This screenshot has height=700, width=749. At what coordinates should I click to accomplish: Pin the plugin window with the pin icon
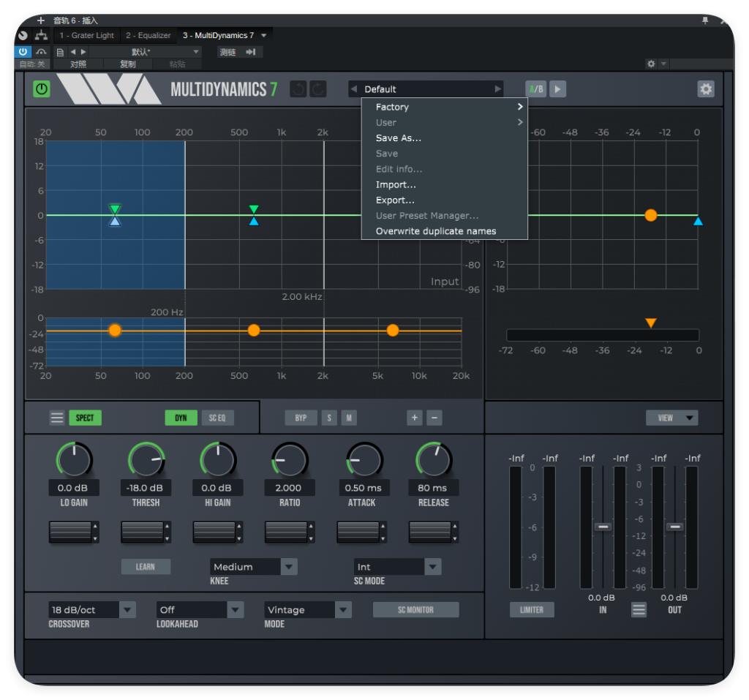[x=705, y=20]
